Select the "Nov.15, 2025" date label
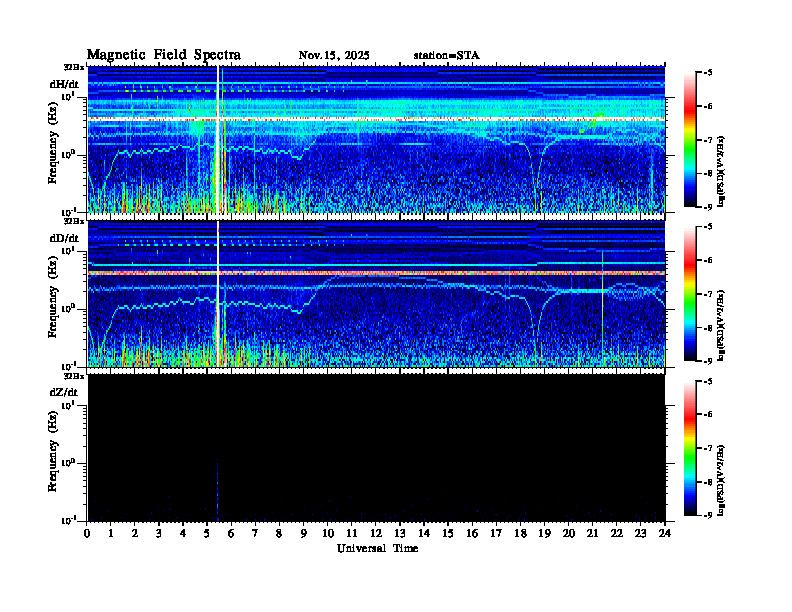The image size is (792, 612). tap(334, 56)
